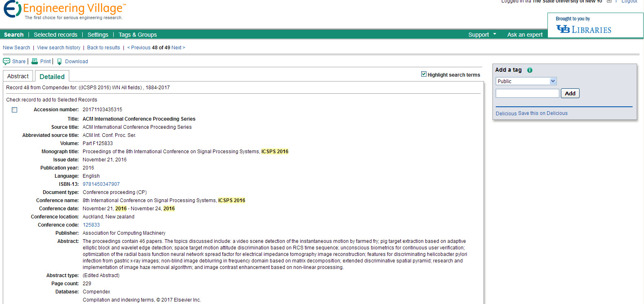Click document type Conference proceeding (CP)

point(114,192)
